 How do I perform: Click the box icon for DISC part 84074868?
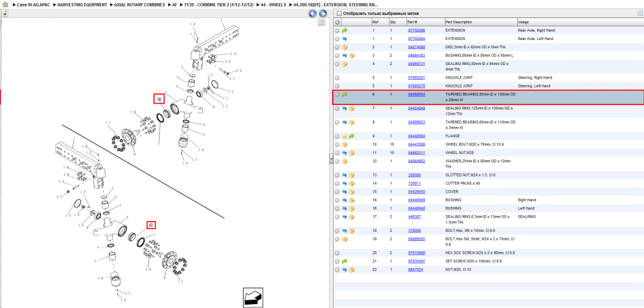coord(345,47)
